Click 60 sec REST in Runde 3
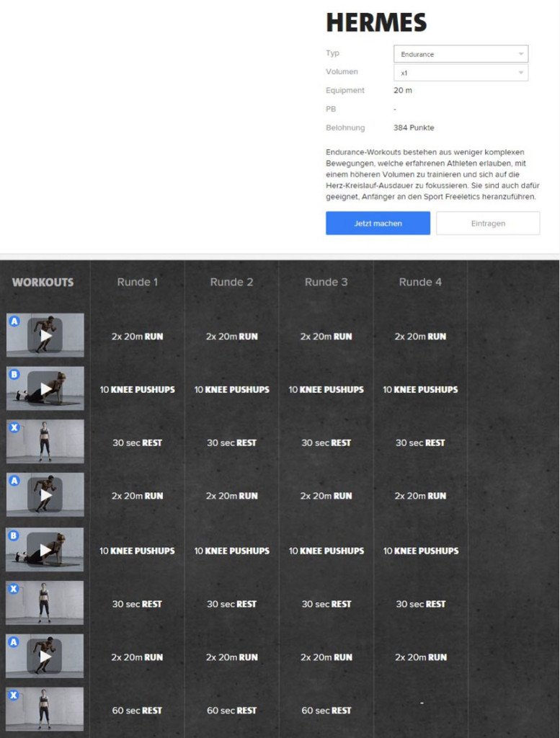Screen dimensions: 560x738 (x=326, y=710)
